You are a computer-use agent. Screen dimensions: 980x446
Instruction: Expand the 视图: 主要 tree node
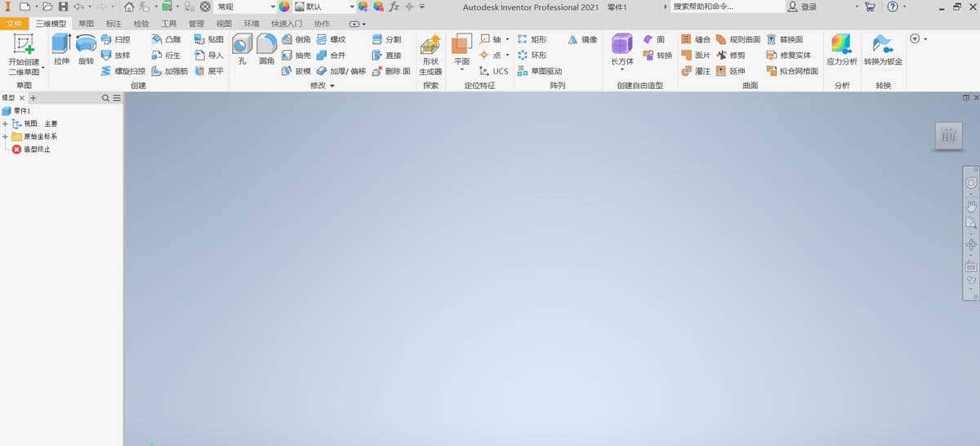(5, 124)
